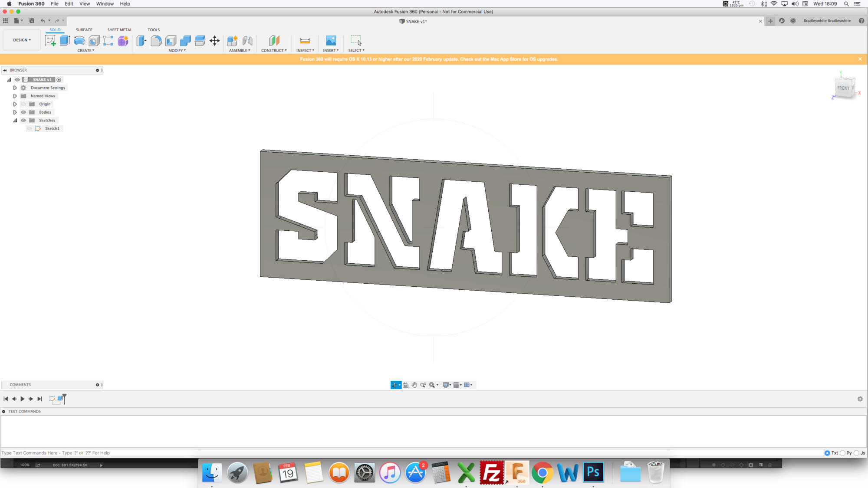
Task: Select the Hole tool
Action: (94, 41)
